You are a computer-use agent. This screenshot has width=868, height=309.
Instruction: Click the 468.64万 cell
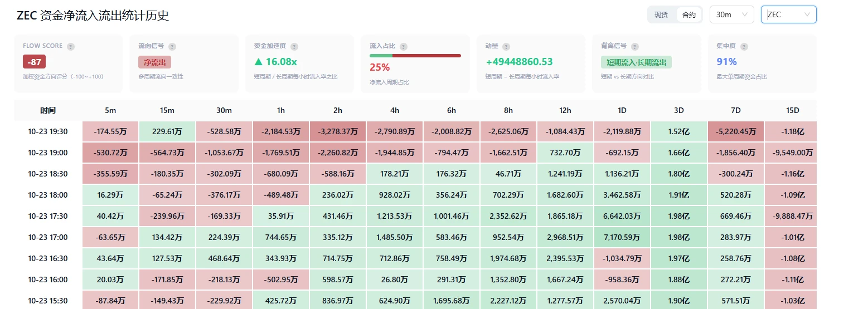(224, 258)
